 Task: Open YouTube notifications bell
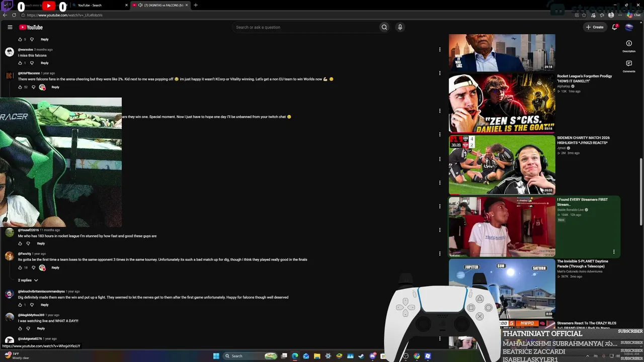tap(614, 27)
